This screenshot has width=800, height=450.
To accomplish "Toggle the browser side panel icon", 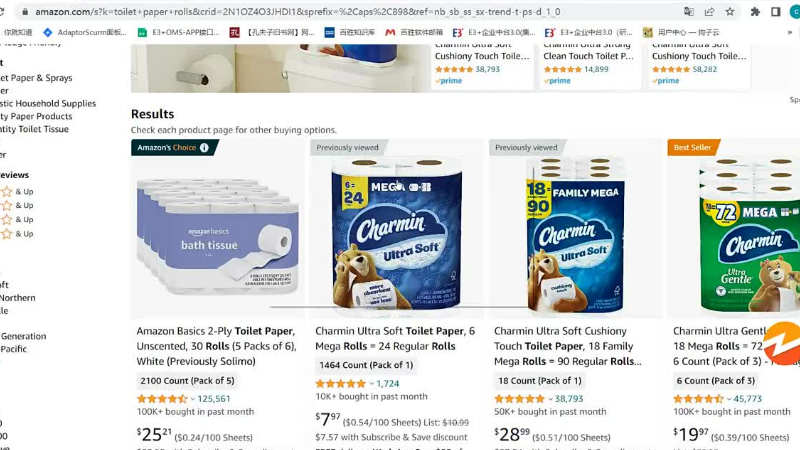I will click(x=776, y=12).
